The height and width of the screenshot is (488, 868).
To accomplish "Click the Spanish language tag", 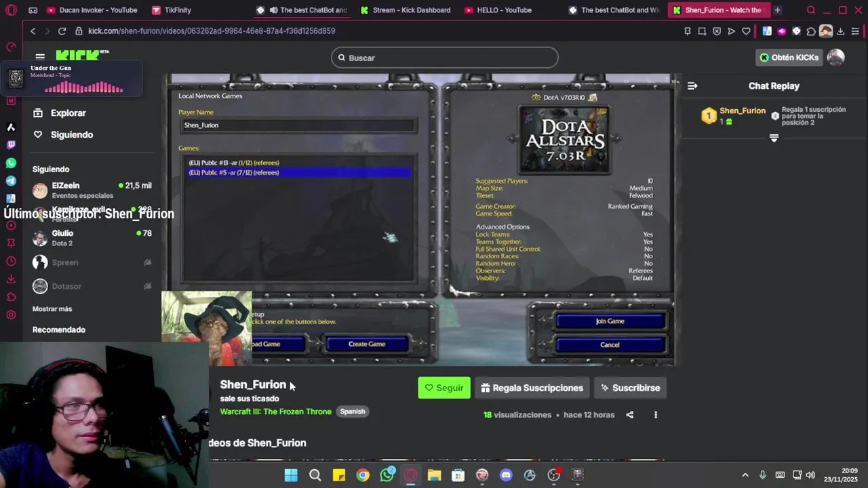I will [x=352, y=411].
